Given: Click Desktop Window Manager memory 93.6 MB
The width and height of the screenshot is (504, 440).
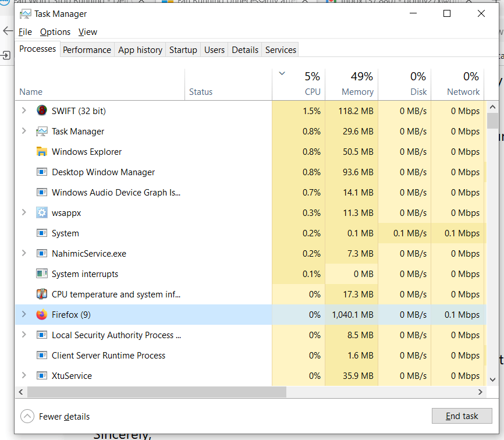Looking at the screenshot, I should point(358,172).
